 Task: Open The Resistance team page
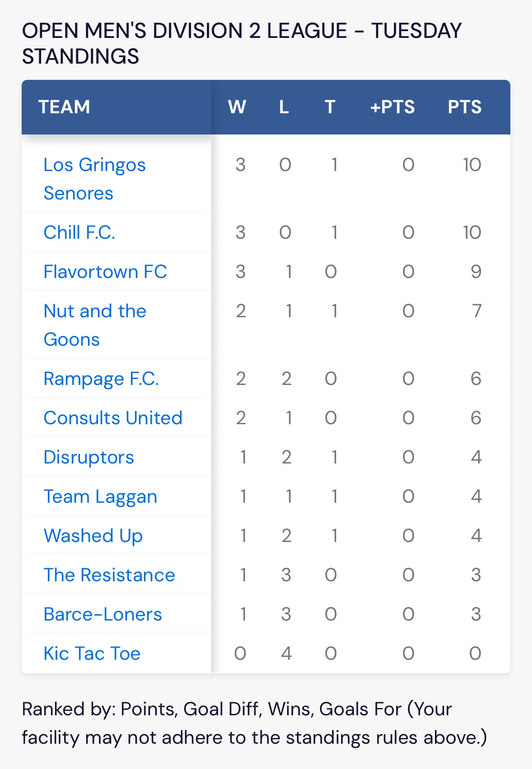point(109,575)
